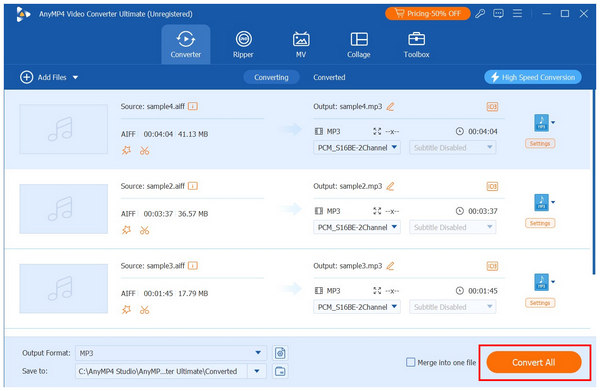Open the media info icon for sample3.aiff
The image size is (600, 391).
coord(193,266)
